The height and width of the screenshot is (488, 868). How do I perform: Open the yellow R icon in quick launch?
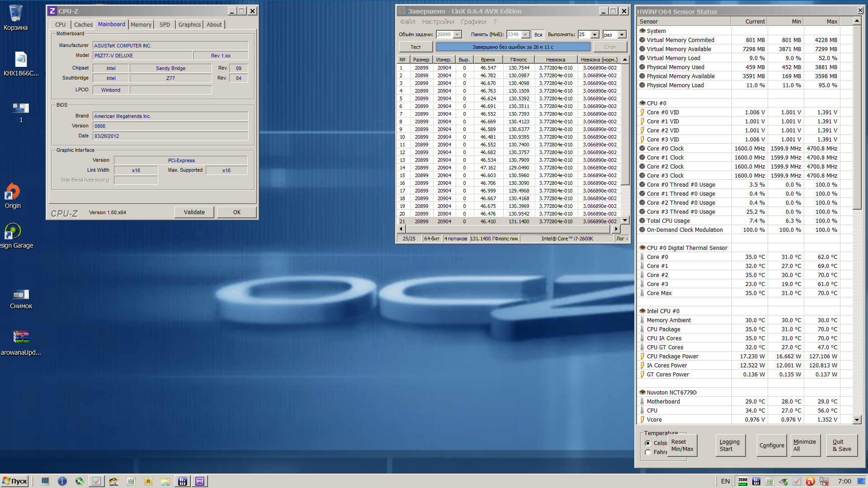pos(148,481)
